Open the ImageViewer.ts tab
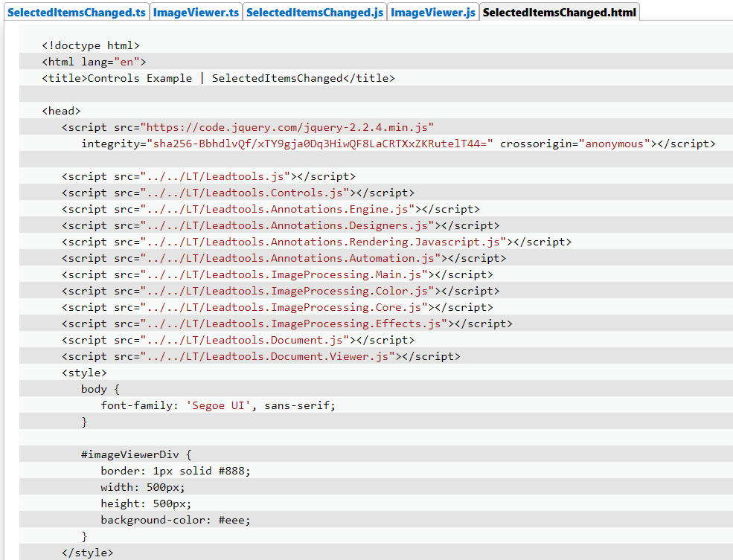 click(x=196, y=13)
